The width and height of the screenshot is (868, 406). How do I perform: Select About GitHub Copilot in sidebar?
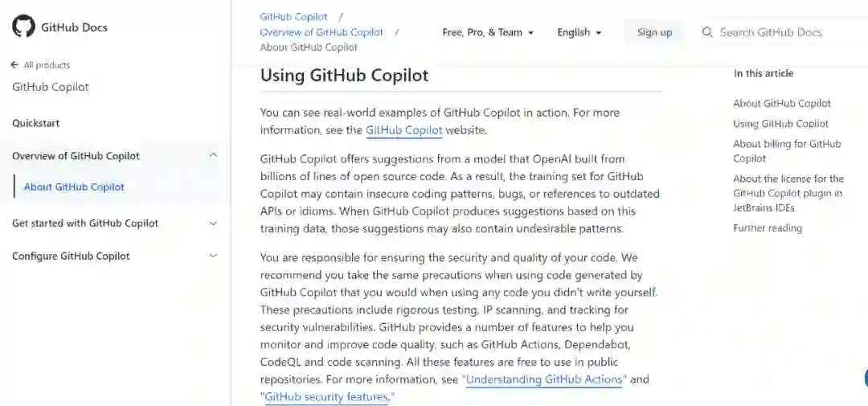click(x=74, y=187)
